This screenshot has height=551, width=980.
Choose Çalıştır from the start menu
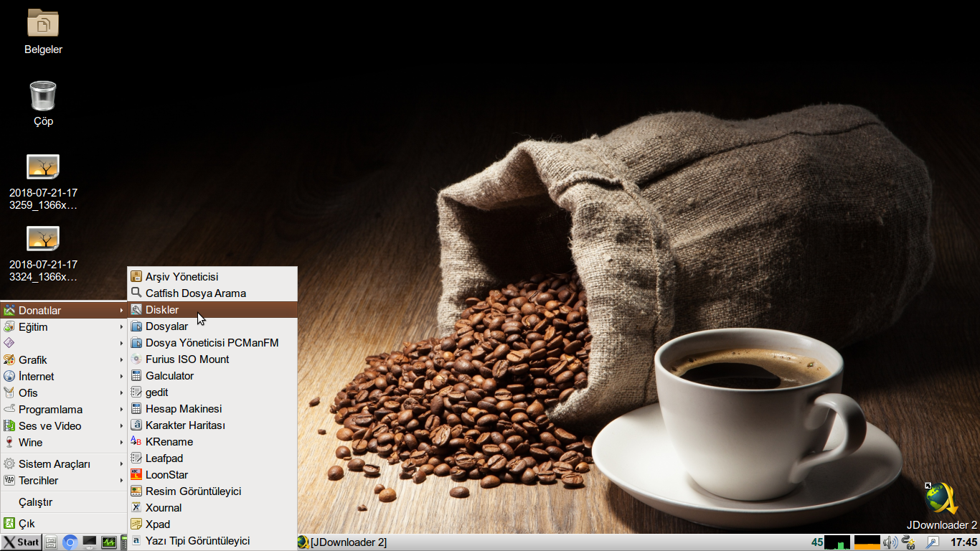coord(64,502)
